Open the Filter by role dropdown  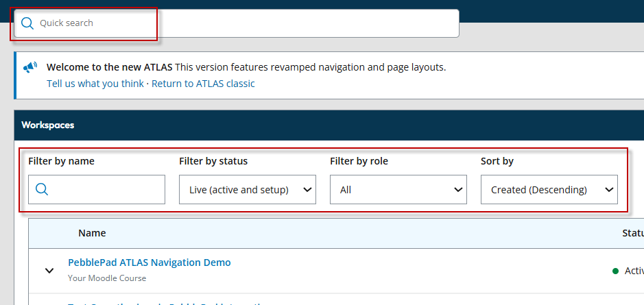[398, 189]
